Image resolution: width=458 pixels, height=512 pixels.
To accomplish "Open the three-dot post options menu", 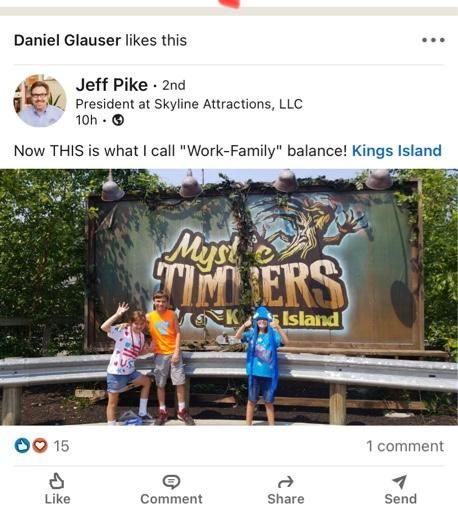I will pos(433,40).
